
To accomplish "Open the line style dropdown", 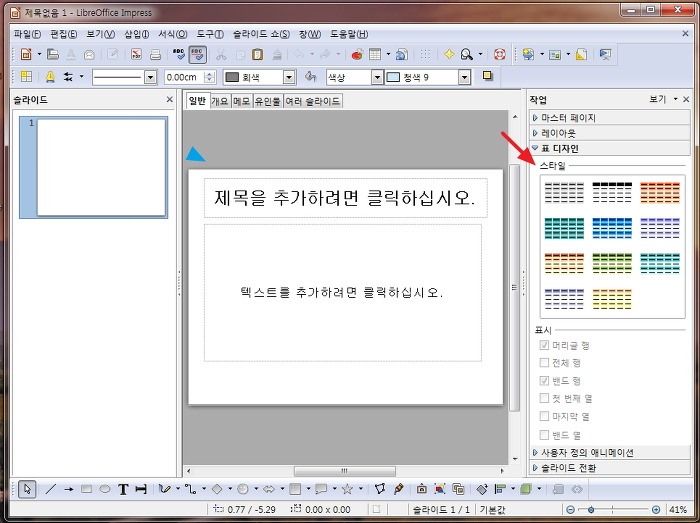I will (x=150, y=77).
